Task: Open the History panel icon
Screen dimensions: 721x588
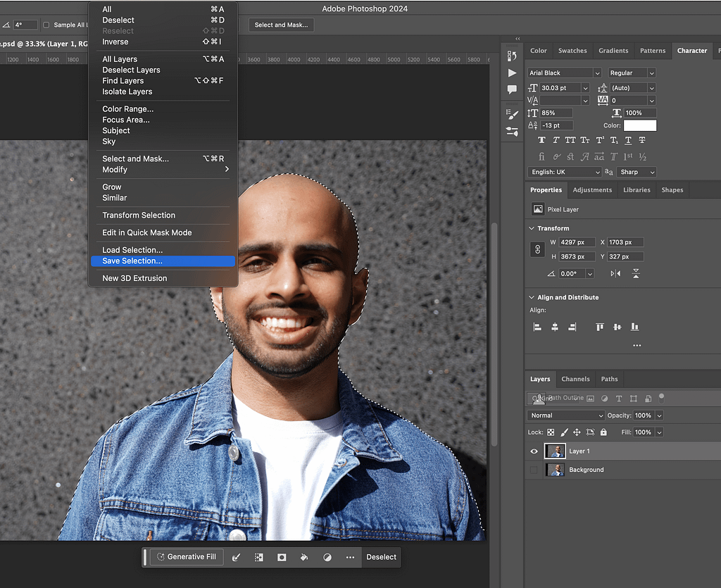Action: tap(512, 55)
